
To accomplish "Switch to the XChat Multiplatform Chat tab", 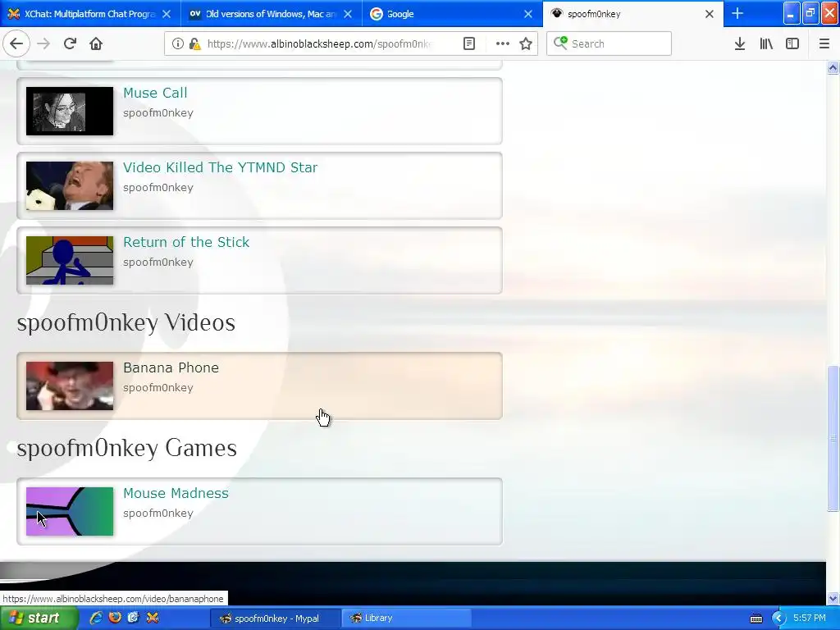I will (x=90, y=14).
